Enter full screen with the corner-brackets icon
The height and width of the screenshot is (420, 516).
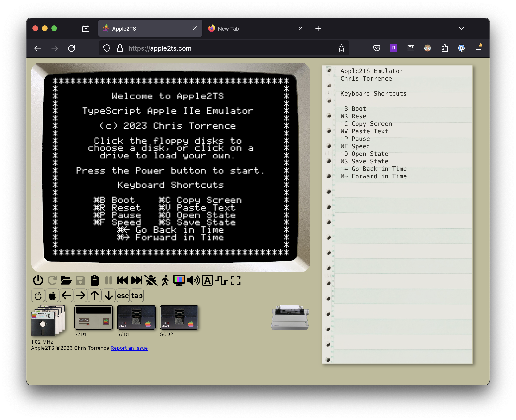236,281
